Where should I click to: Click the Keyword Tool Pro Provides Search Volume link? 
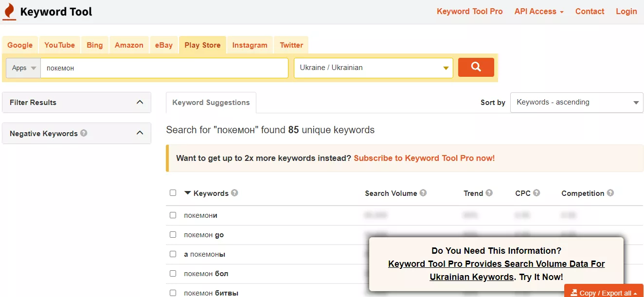[x=497, y=270]
